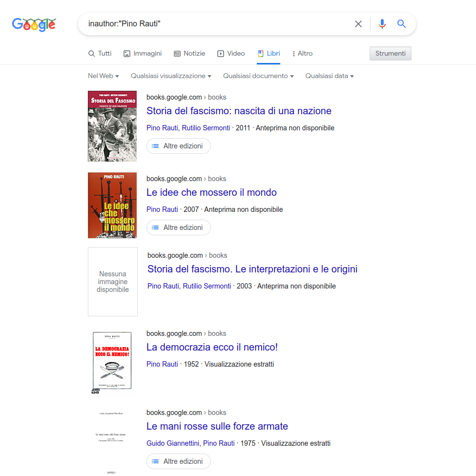The image size is (476, 476).
Task: Expand the Qualsiasi data dropdown
Action: coord(330,76)
